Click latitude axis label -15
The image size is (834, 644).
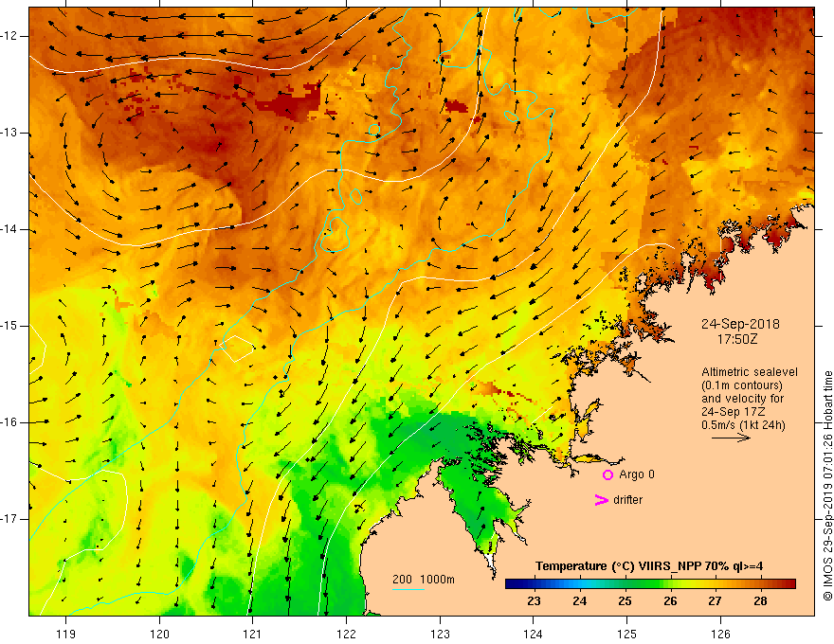click(10, 326)
